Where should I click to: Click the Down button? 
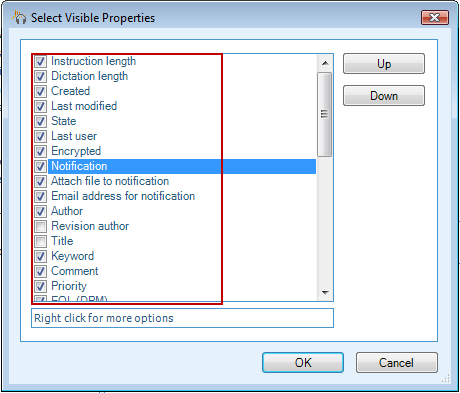384,96
